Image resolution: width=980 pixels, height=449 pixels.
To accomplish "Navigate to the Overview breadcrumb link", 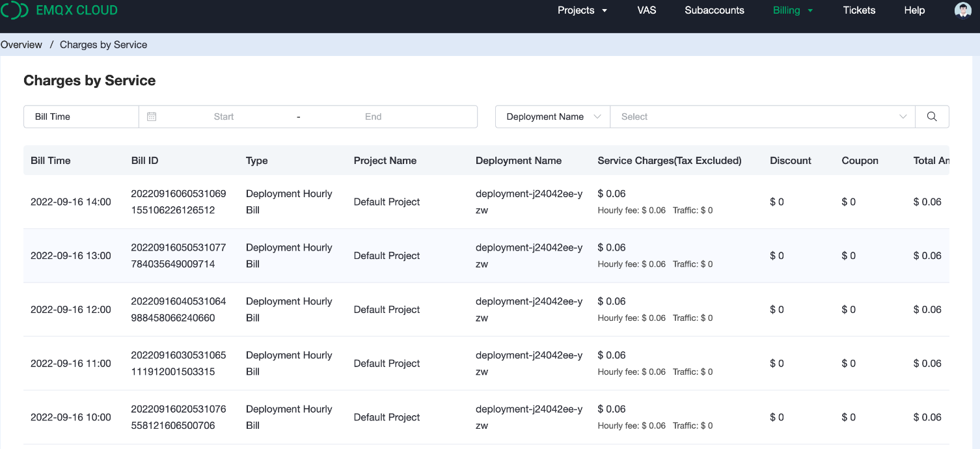I will (21, 45).
